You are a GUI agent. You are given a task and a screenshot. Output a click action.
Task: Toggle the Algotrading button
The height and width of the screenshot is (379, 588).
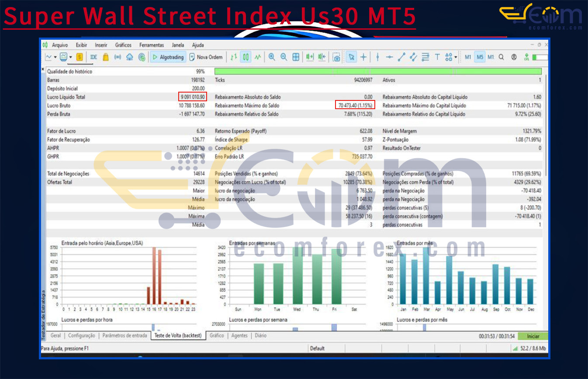(x=168, y=57)
